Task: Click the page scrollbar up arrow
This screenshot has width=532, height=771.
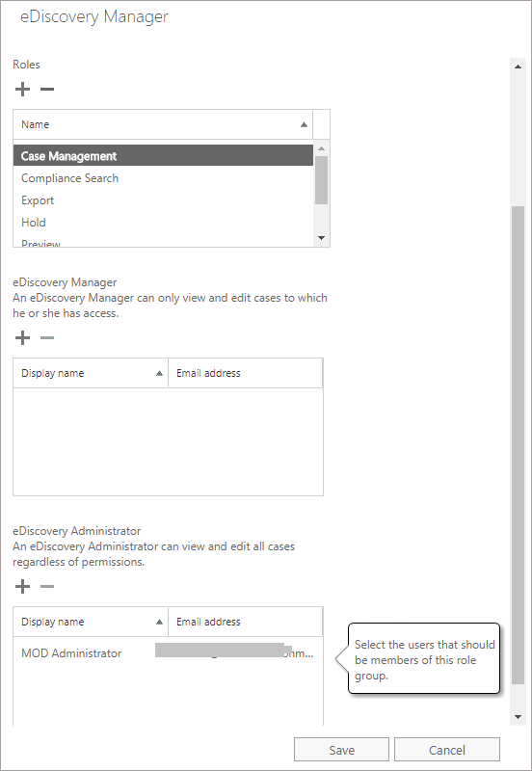Action: pos(518,66)
